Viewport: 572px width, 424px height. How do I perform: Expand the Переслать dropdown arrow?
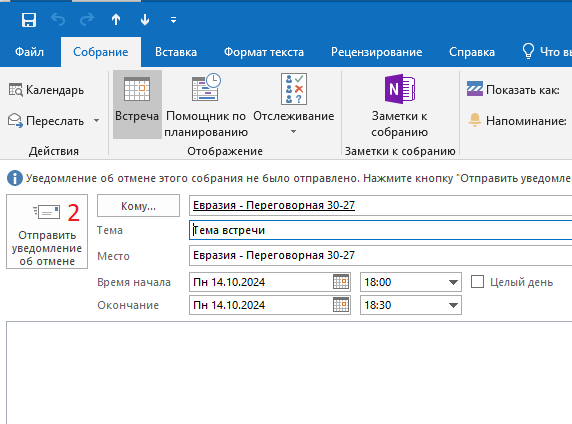point(97,120)
